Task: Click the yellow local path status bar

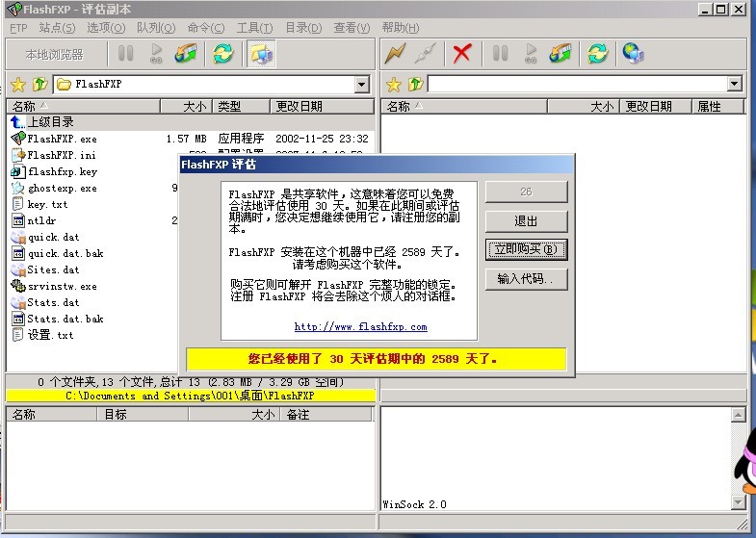Action: pos(191,396)
